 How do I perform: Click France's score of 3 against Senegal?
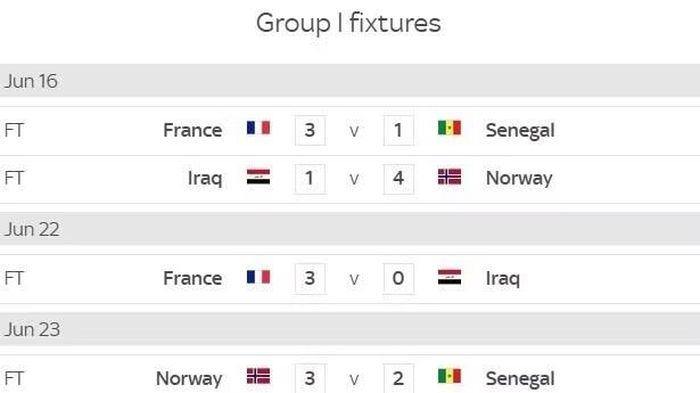click(310, 130)
